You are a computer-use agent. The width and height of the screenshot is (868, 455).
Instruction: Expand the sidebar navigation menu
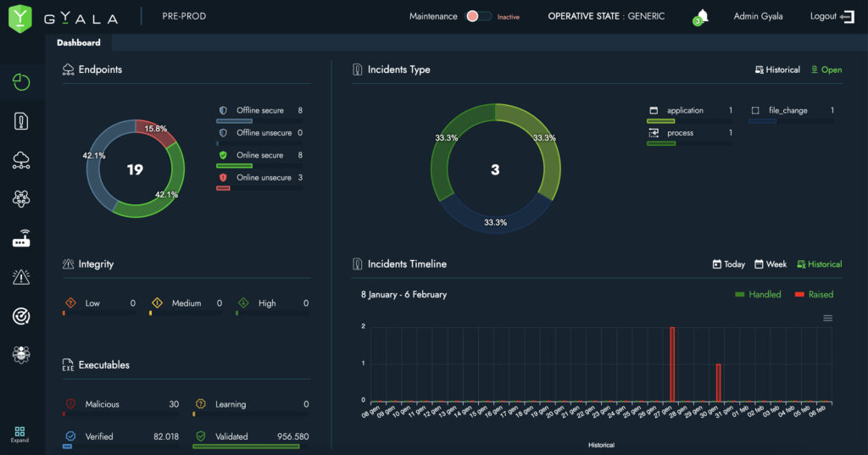19,434
